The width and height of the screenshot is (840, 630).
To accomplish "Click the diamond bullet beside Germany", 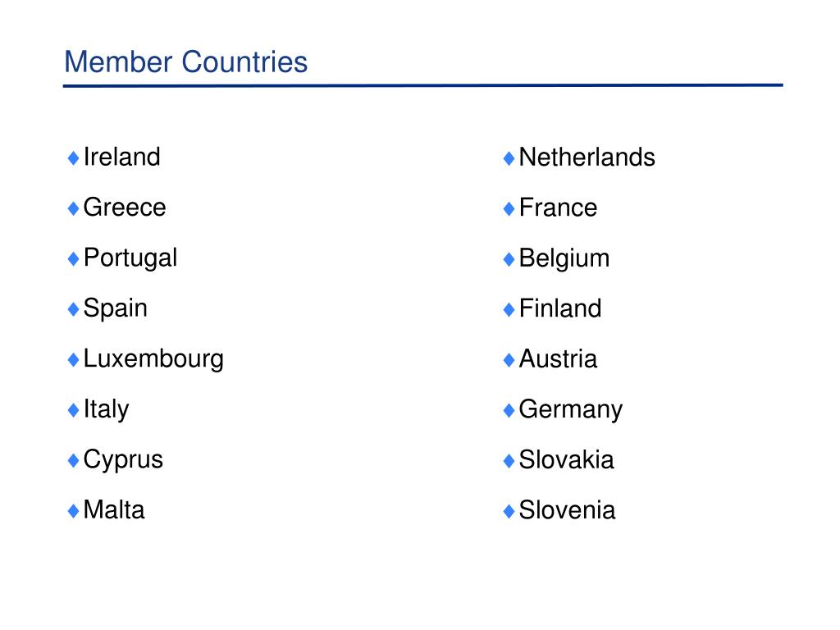I will 509,411.
